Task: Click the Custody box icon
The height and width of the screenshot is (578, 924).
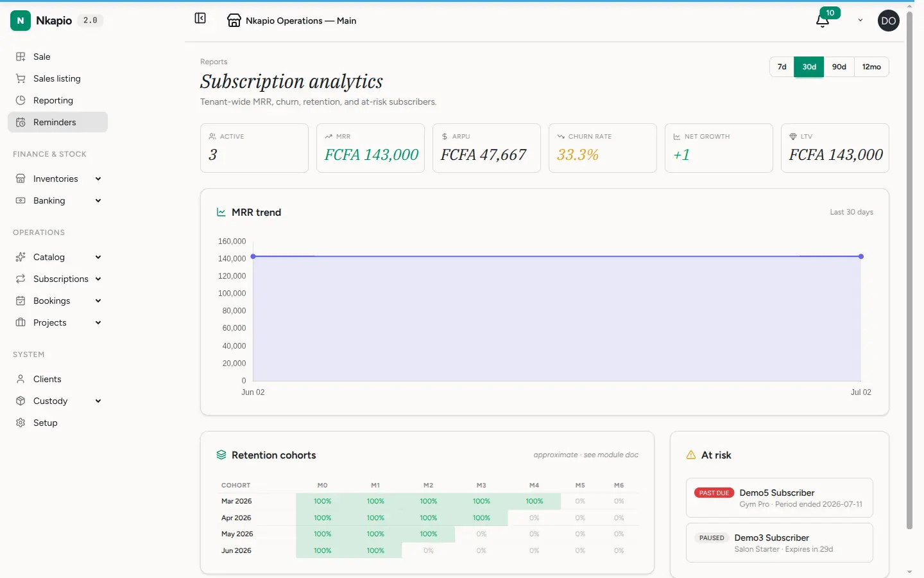Action: (x=21, y=401)
